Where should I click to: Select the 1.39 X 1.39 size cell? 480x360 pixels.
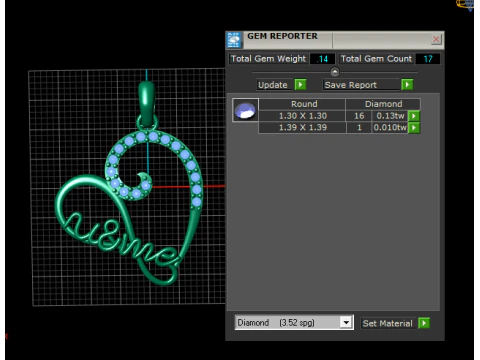coord(302,128)
